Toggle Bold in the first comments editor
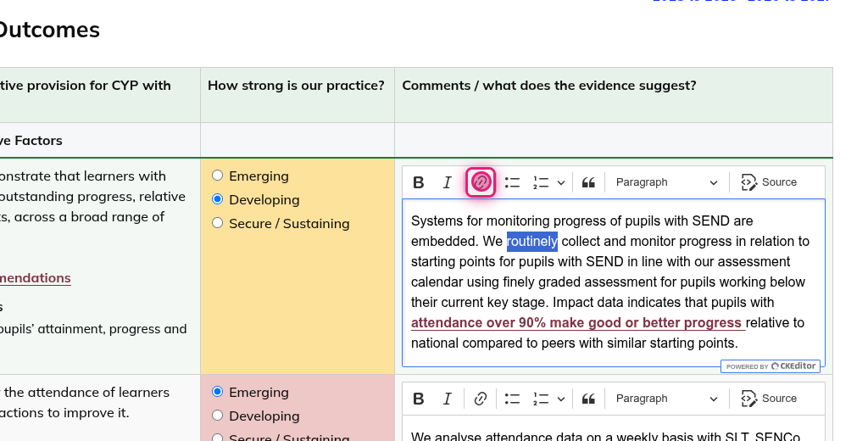Screen dimensions: 868x441 [419, 182]
